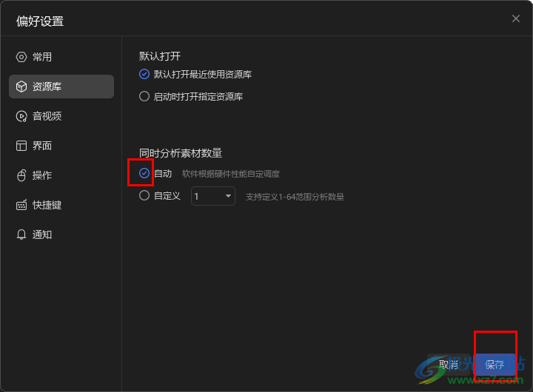Open the 自定义 number dropdown arrow
This screenshot has height=392, width=533.
228,196
